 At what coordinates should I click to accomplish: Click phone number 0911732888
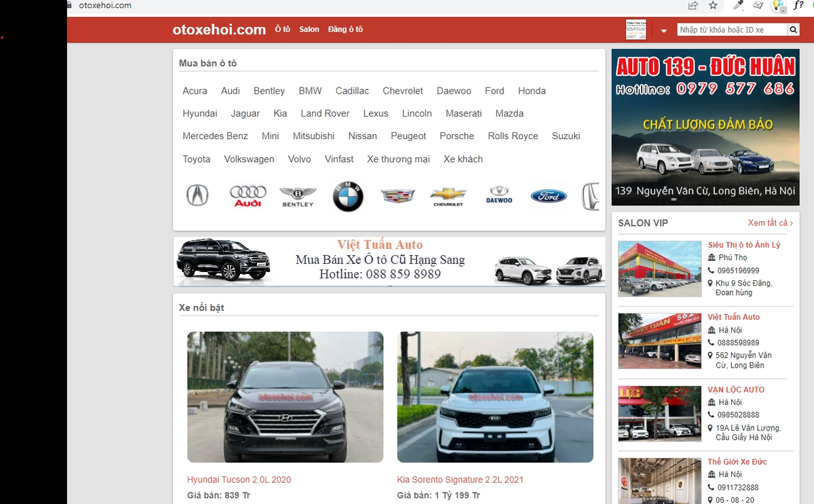pyautogui.click(x=739, y=487)
